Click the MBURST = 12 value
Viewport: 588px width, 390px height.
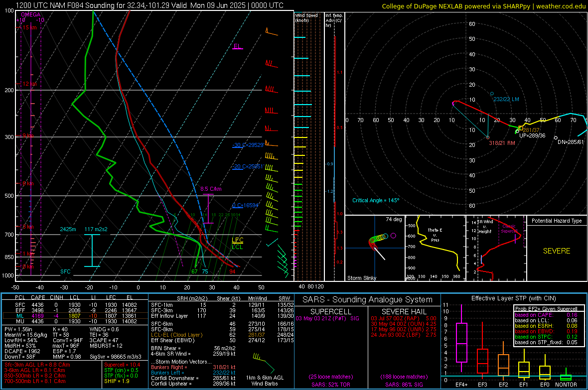pos(106,346)
